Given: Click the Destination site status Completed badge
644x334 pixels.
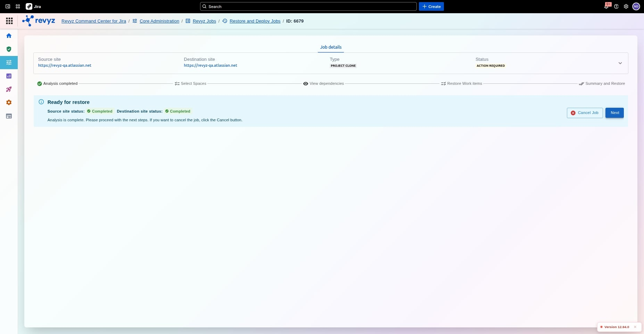Looking at the screenshot, I should [178, 111].
